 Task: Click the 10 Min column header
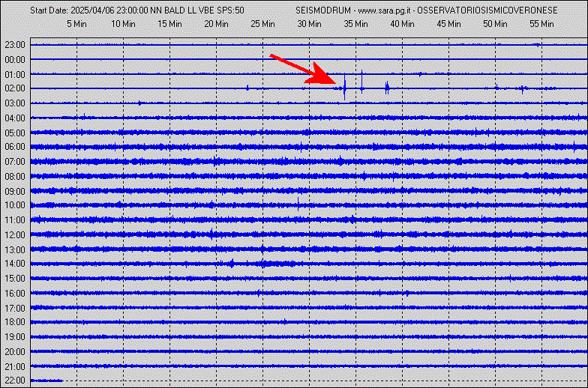(123, 24)
